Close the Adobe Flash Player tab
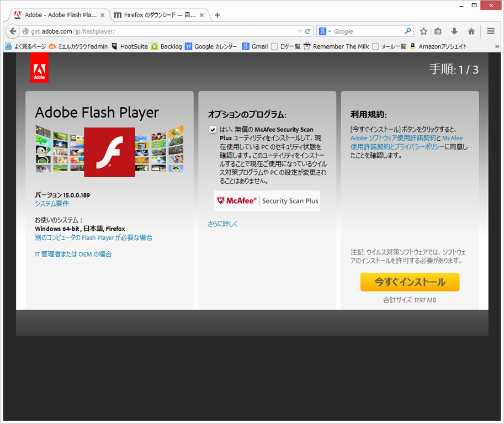Screen dimensions: 504x424 click(x=102, y=15)
